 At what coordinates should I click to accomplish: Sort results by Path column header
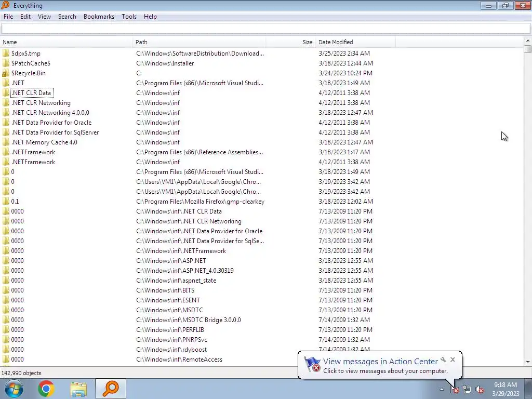[199, 42]
